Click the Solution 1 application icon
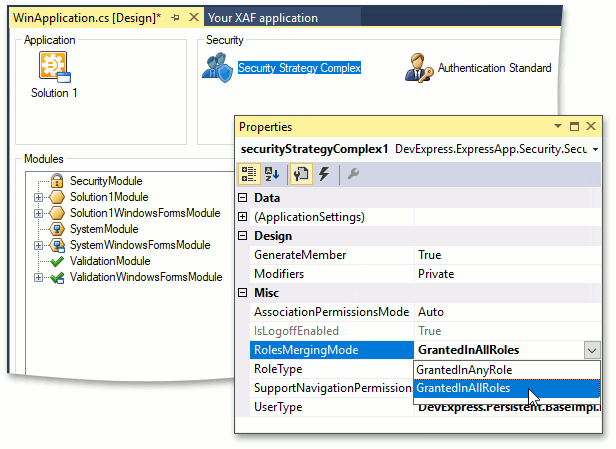The height and width of the screenshot is (449, 616). pyautogui.click(x=55, y=67)
